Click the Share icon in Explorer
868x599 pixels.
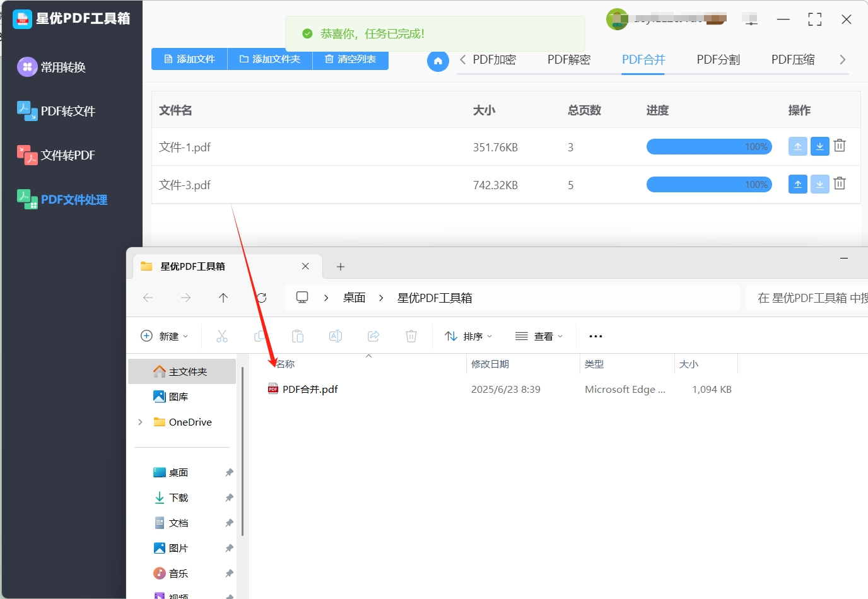pyautogui.click(x=373, y=336)
